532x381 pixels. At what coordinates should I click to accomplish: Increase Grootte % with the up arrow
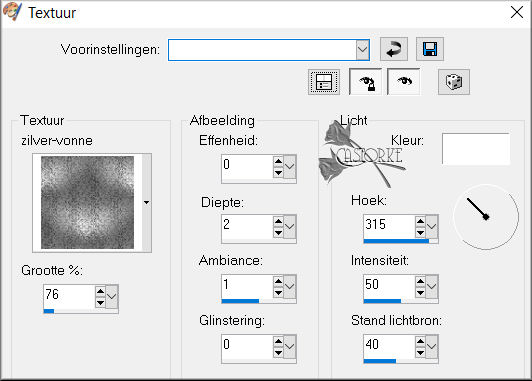pos(100,291)
